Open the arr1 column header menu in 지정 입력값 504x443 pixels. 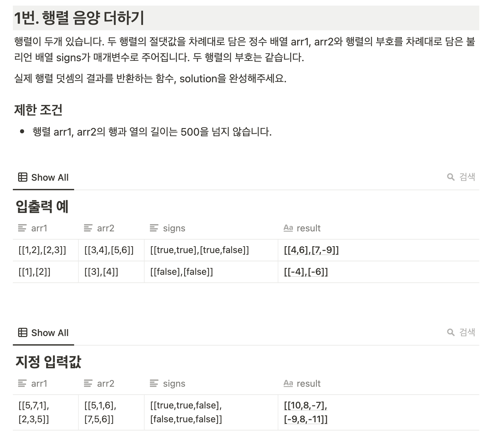[45, 383]
